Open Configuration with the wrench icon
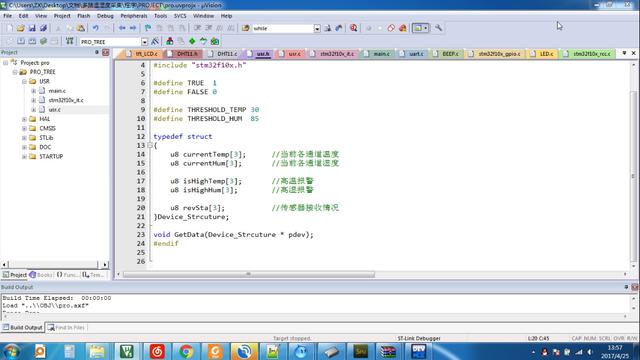The height and width of the screenshot is (360, 640). tap(438, 28)
